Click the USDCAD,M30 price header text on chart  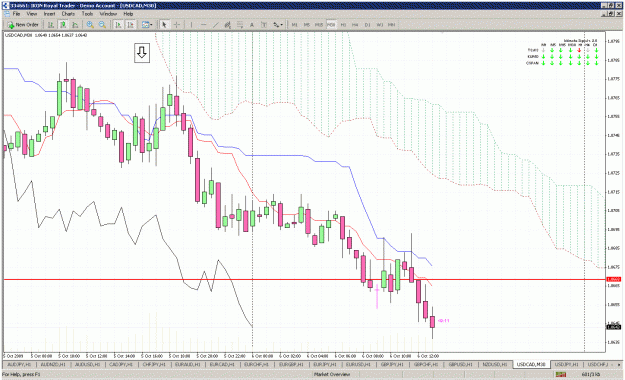coord(46,35)
